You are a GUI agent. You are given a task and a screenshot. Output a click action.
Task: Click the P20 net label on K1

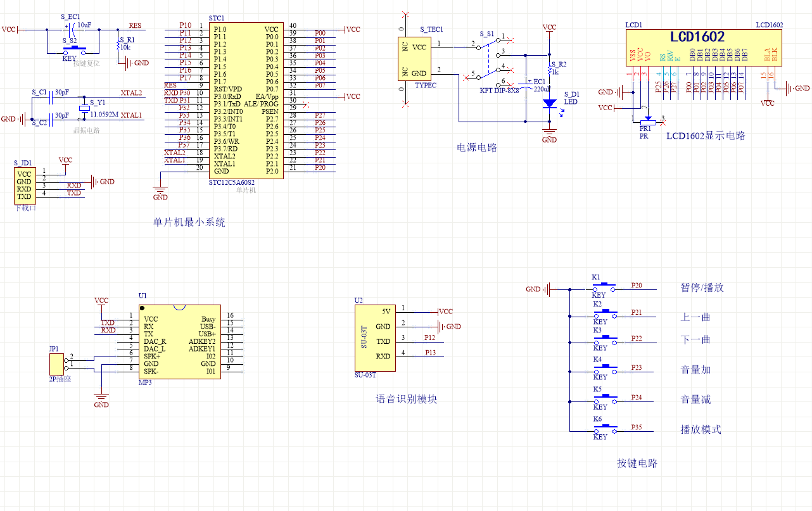636,285
